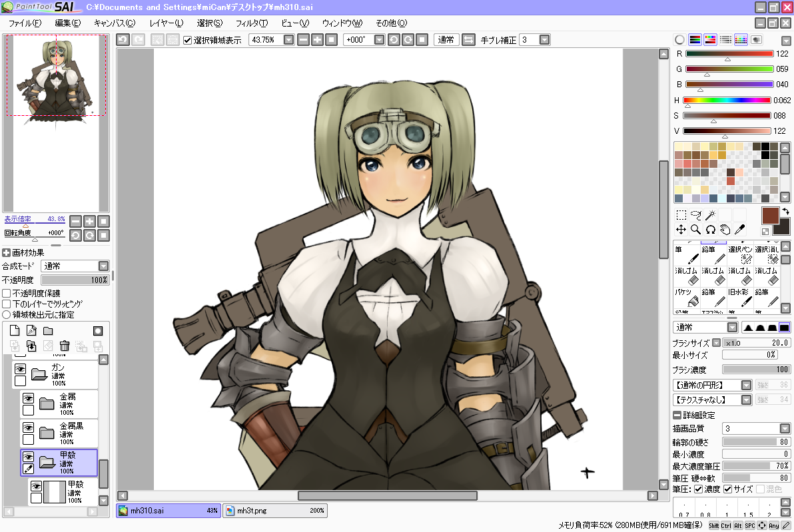Click the transparent color toggle icon

tap(765, 231)
